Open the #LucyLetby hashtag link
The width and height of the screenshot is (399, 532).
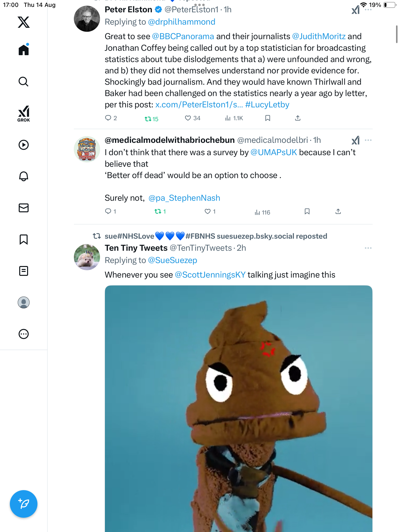(x=267, y=105)
